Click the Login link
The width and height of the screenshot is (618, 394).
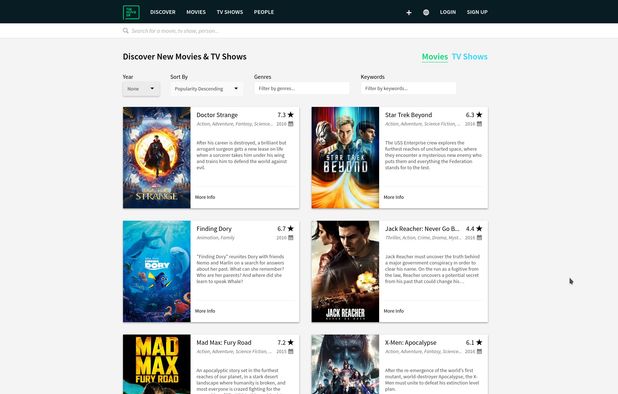[x=448, y=12]
